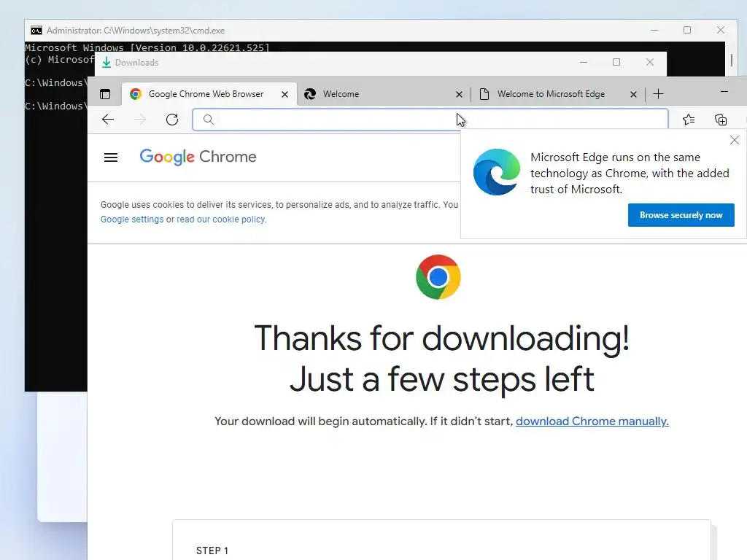Click the large Chrome logo above the heading

pos(438,276)
